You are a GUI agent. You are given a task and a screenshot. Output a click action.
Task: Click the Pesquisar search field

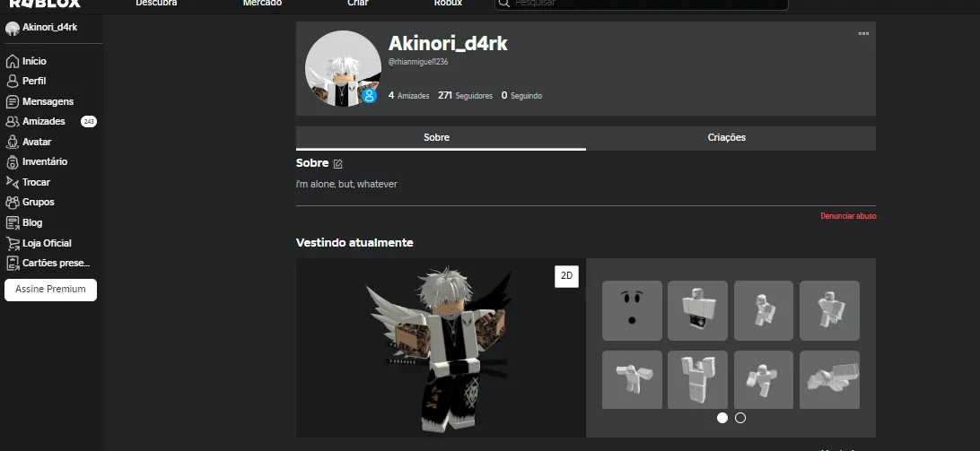[x=642, y=4]
